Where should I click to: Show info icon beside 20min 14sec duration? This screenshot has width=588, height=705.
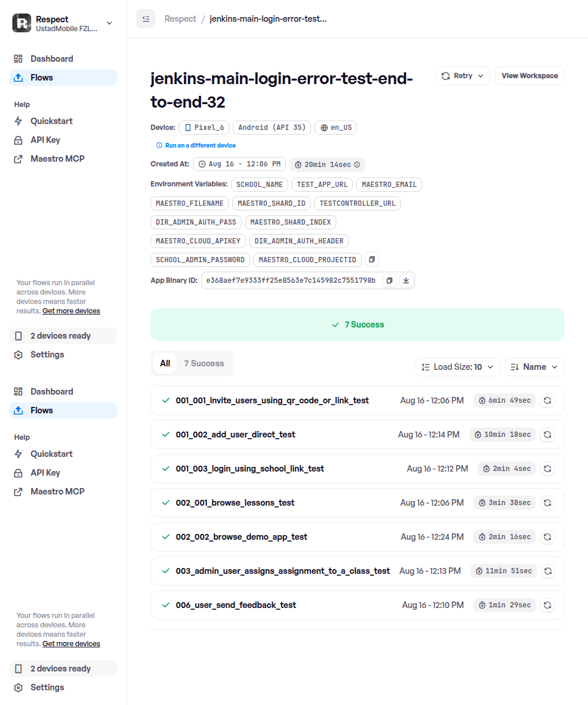(x=357, y=165)
